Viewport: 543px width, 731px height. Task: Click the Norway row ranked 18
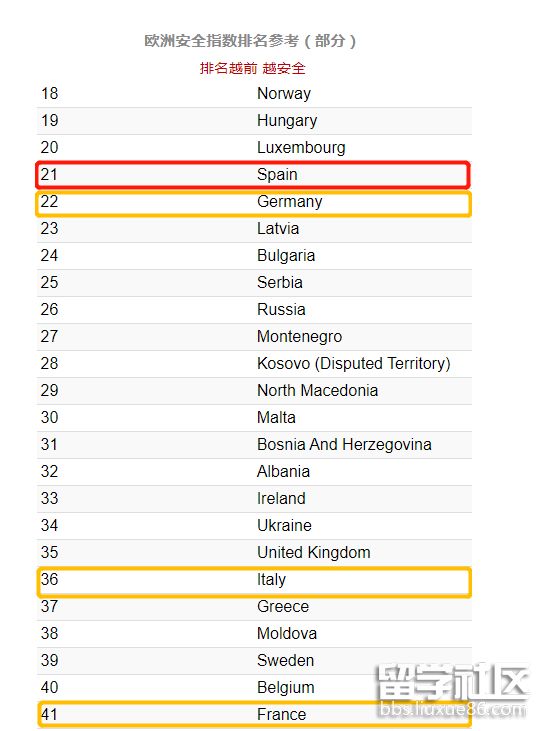[x=254, y=94]
